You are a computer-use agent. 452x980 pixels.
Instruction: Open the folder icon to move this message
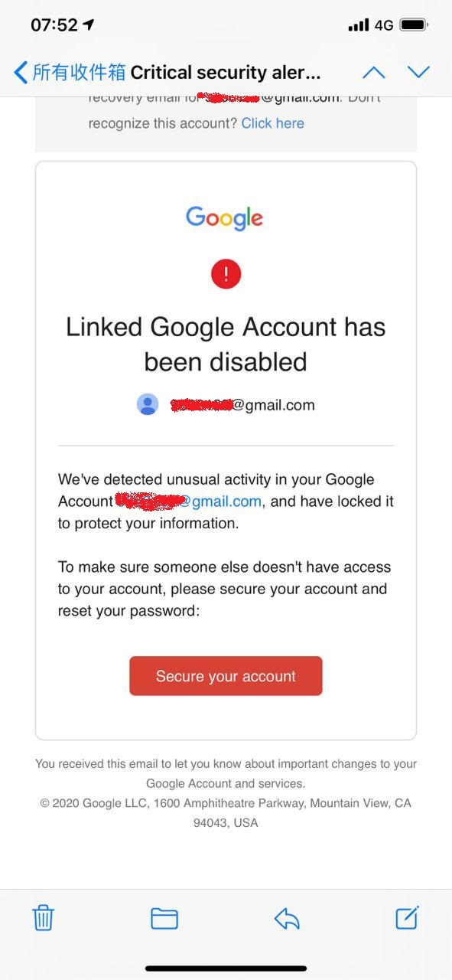(164, 917)
